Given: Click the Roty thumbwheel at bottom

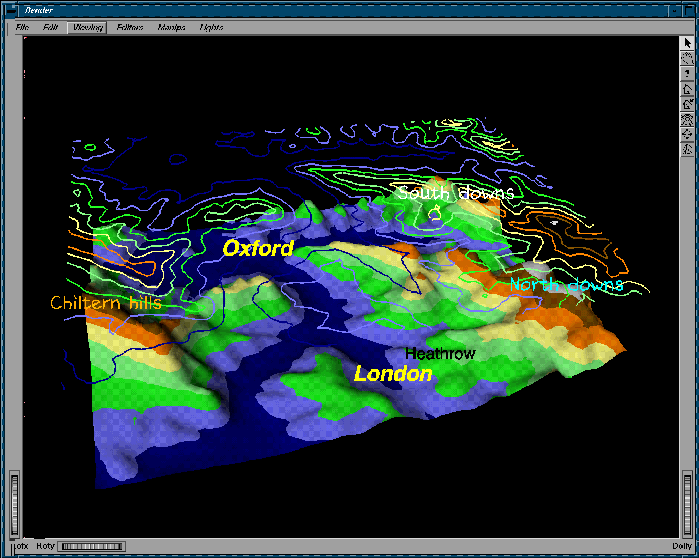Looking at the screenshot, I should point(90,546).
